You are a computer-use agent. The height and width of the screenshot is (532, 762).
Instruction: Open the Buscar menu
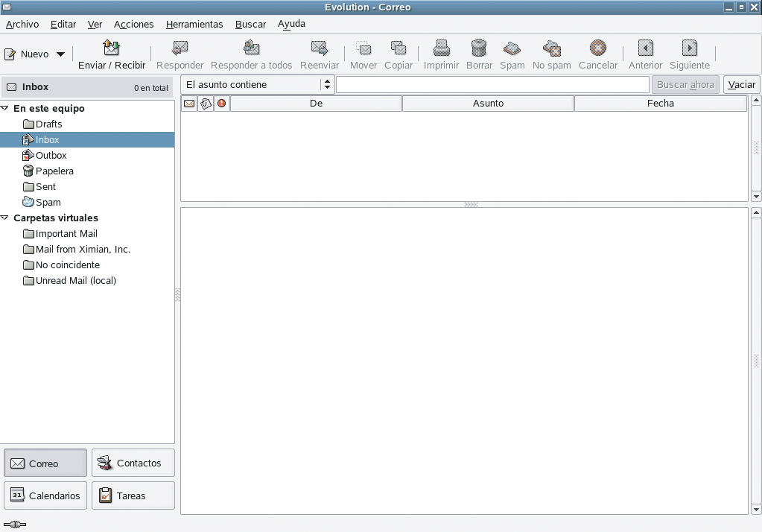click(251, 25)
